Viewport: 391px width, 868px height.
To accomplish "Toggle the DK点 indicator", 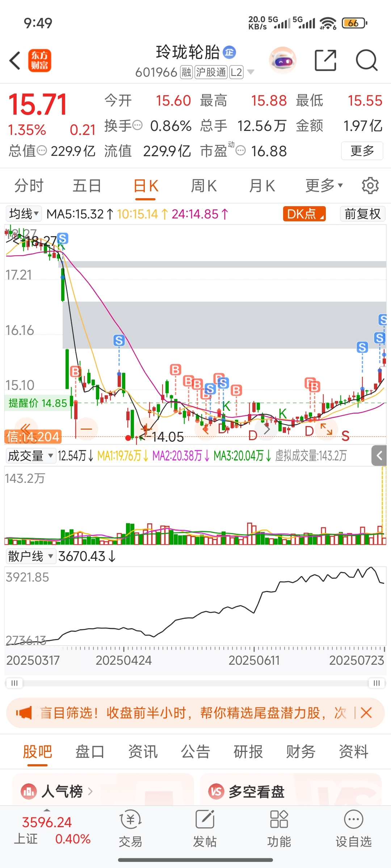I will [304, 214].
